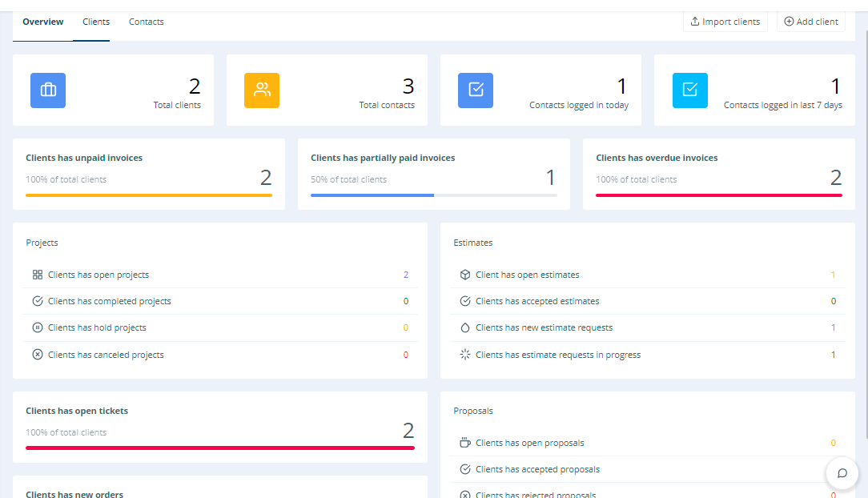
Task: Open the Contacts tab
Action: click(147, 22)
